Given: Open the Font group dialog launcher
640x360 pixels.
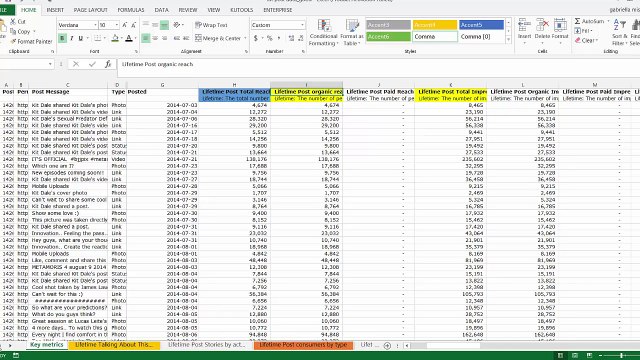Looking at the screenshot, I should pyautogui.click(x=136, y=51).
